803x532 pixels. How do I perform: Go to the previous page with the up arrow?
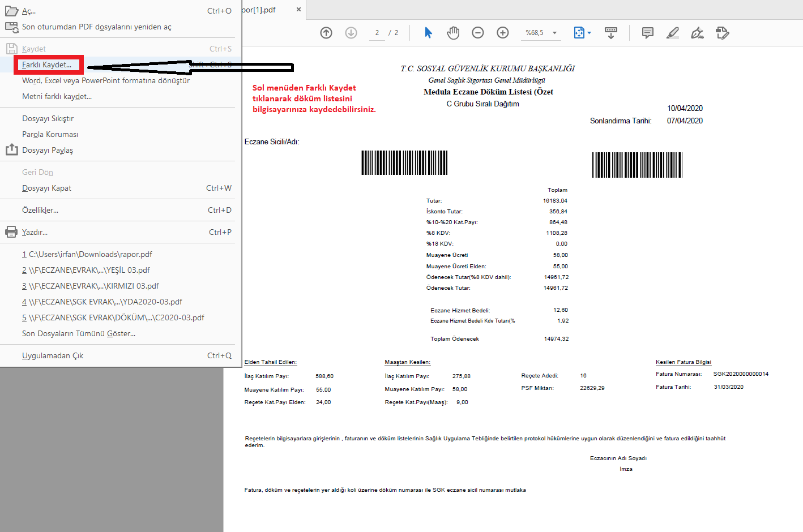pos(326,33)
